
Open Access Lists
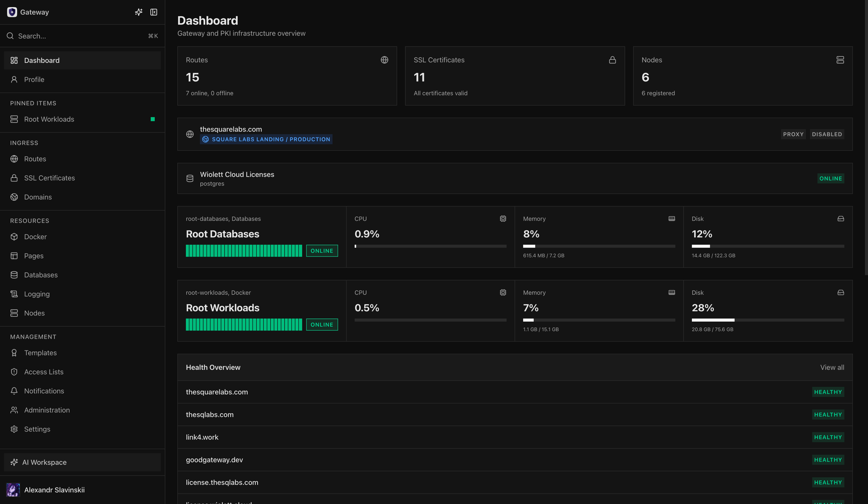tap(82, 372)
